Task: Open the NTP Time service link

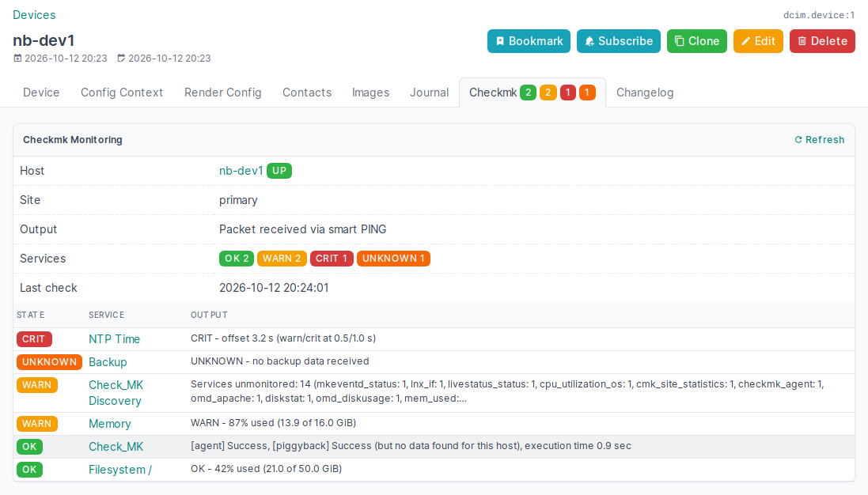Action: coord(114,339)
